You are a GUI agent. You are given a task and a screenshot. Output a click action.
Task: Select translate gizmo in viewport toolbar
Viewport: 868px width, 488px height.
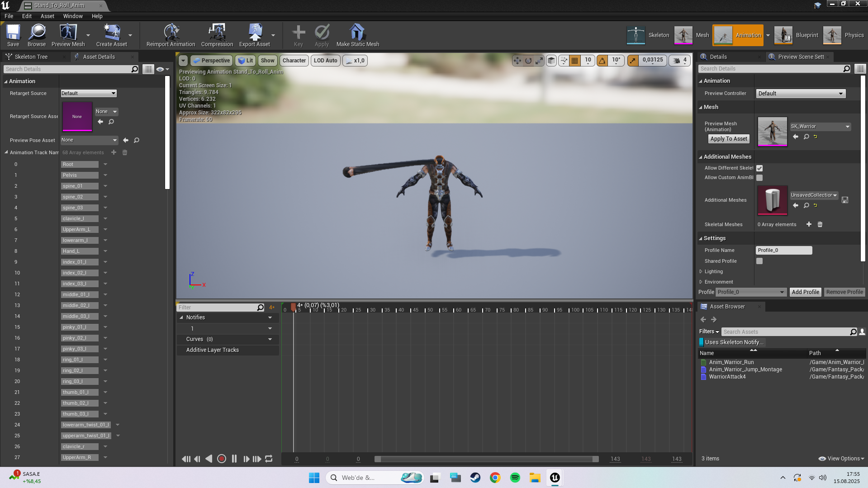(517, 61)
